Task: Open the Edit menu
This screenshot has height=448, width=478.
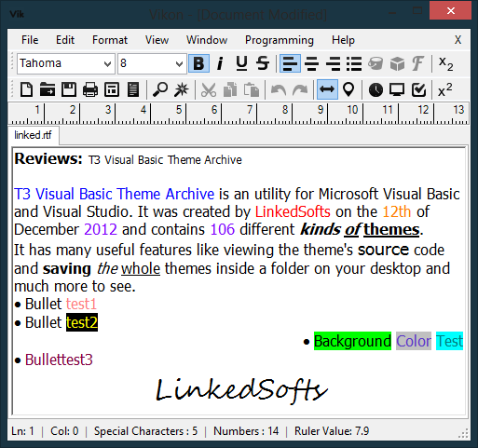Action: coord(65,40)
